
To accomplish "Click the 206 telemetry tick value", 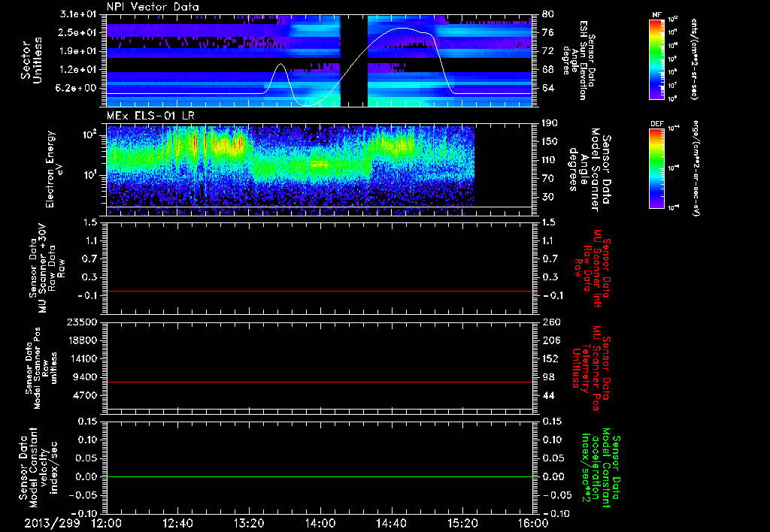I will click(x=550, y=340).
